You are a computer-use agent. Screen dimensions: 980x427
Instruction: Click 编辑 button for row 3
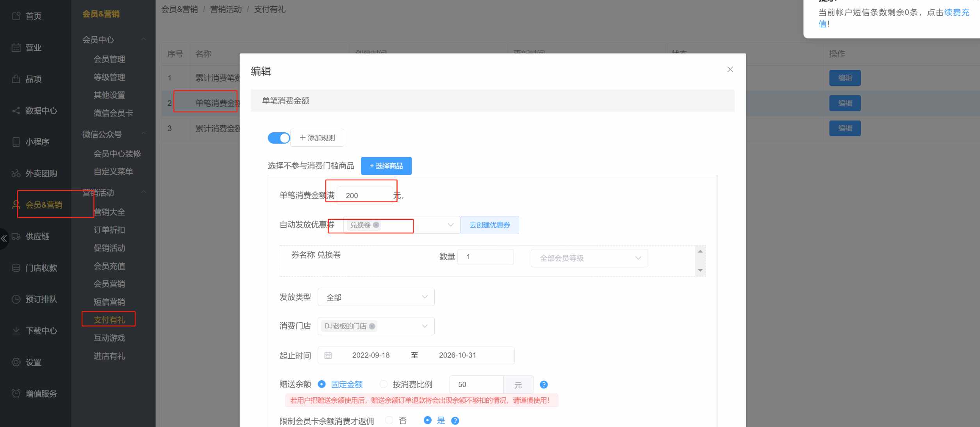[x=845, y=128]
